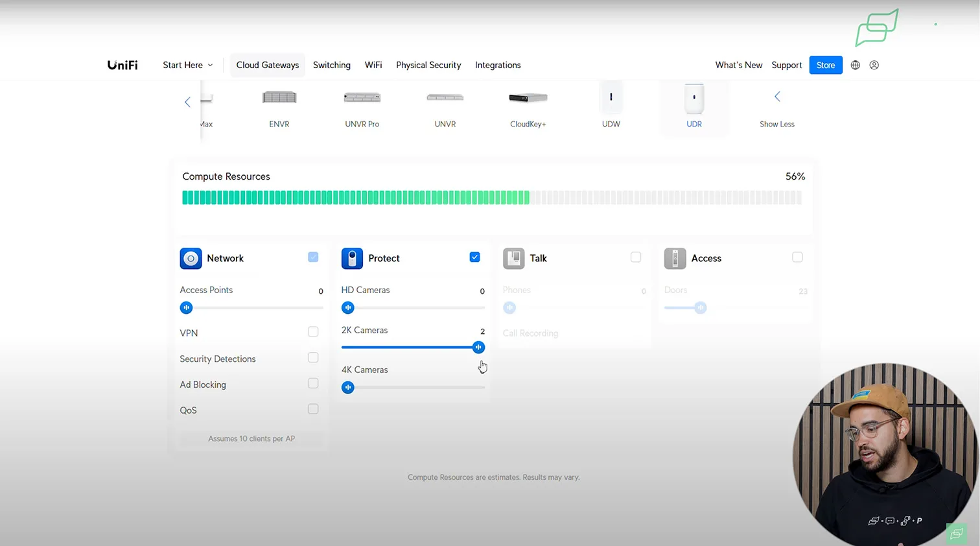Click the UniFi logo

(x=122, y=65)
